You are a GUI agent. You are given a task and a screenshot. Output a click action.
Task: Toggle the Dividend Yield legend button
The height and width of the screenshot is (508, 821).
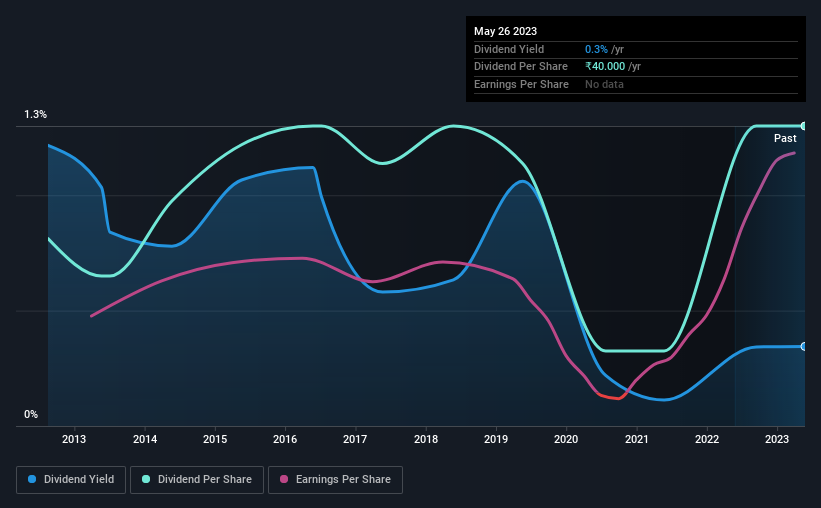pos(71,480)
